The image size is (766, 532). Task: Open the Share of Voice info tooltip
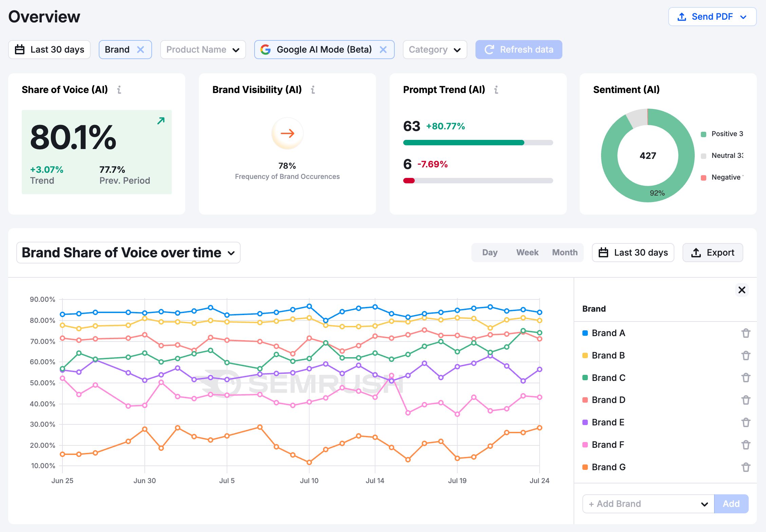(x=119, y=90)
